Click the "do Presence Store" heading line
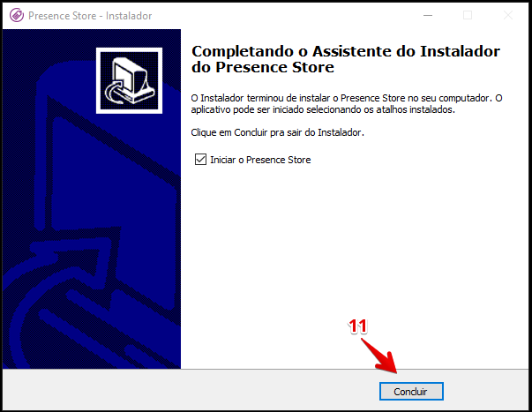 (263, 67)
